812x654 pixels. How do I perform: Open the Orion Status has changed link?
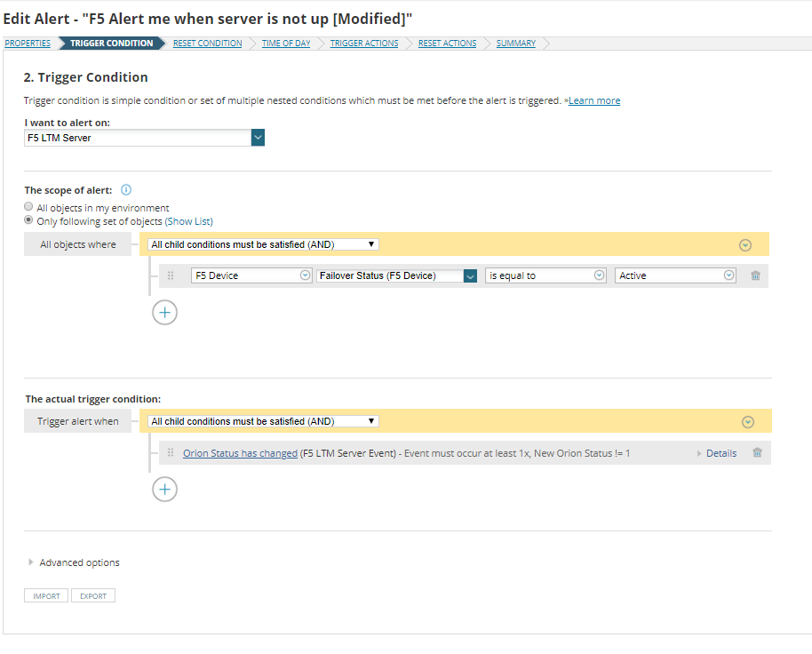(x=240, y=453)
